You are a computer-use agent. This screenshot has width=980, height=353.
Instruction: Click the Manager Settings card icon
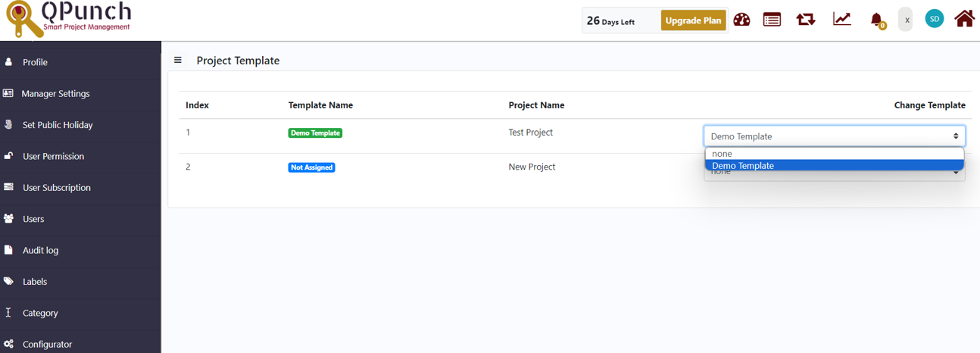tap(8, 93)
